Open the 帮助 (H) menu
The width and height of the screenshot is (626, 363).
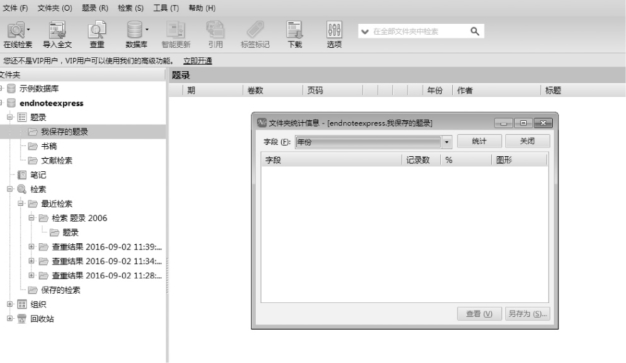[x=202, y=8]
